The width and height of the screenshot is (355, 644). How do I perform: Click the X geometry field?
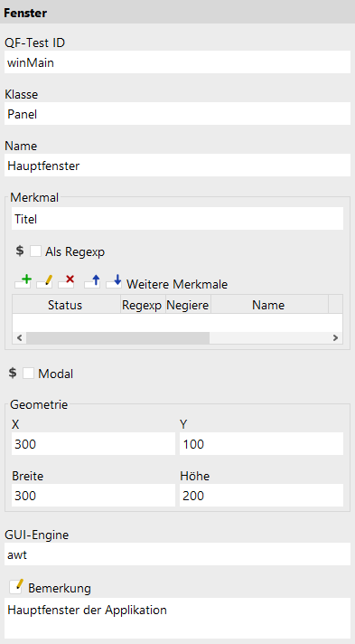point(93,443)
